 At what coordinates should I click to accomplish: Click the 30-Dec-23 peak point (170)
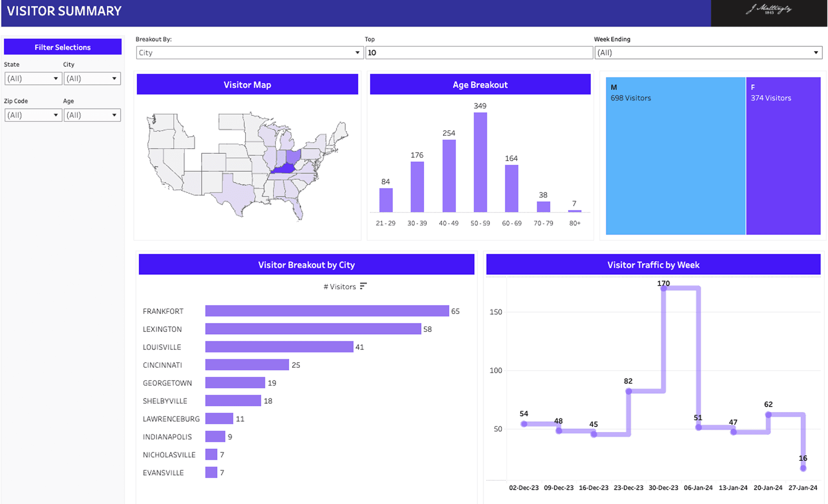click(x=664, y=288)
